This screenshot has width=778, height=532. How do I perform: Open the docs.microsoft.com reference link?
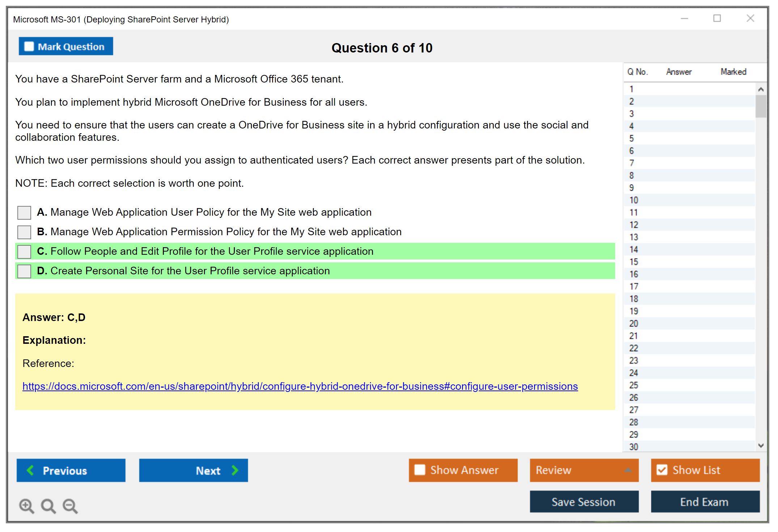point(300,386)
